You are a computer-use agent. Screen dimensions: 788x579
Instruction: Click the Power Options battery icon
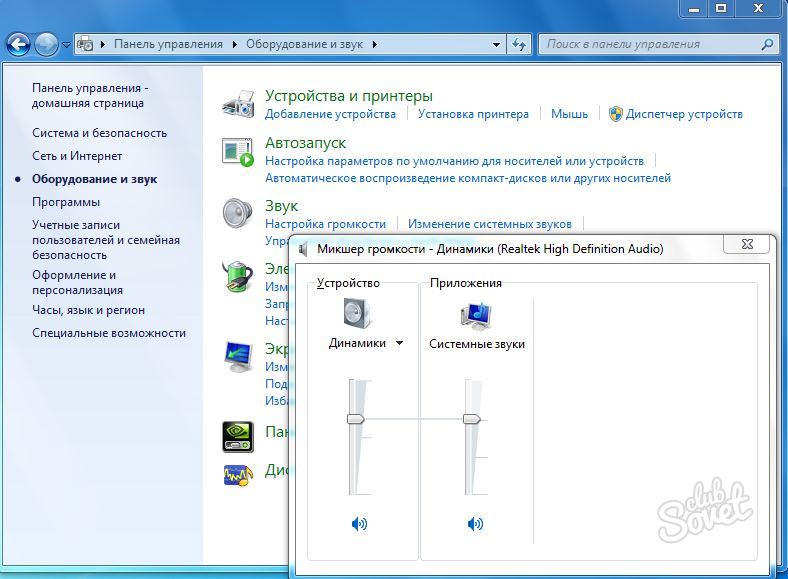tap(238, 275)
